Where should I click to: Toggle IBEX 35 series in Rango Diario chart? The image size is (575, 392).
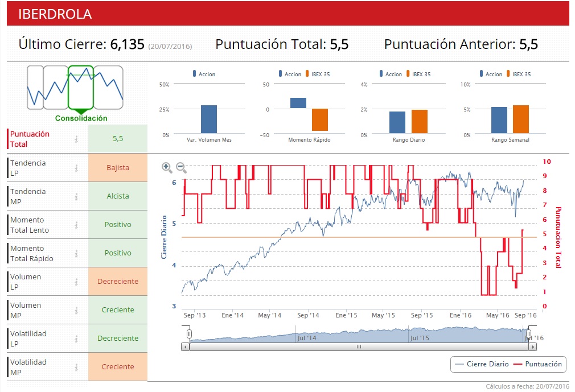pyautogui.click(x=418, y=74)
